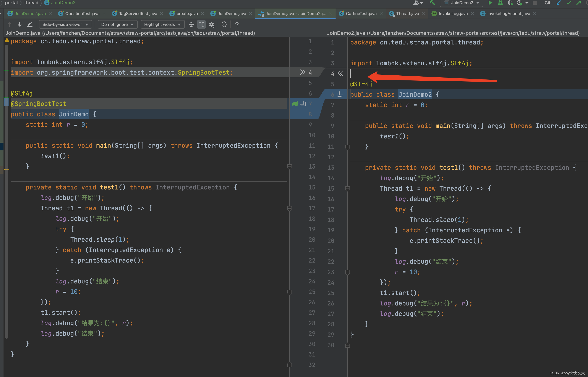Run with coverage shield icon
Image resolution: width=588 pixels, height=377 pixels.
pos(510,3)
